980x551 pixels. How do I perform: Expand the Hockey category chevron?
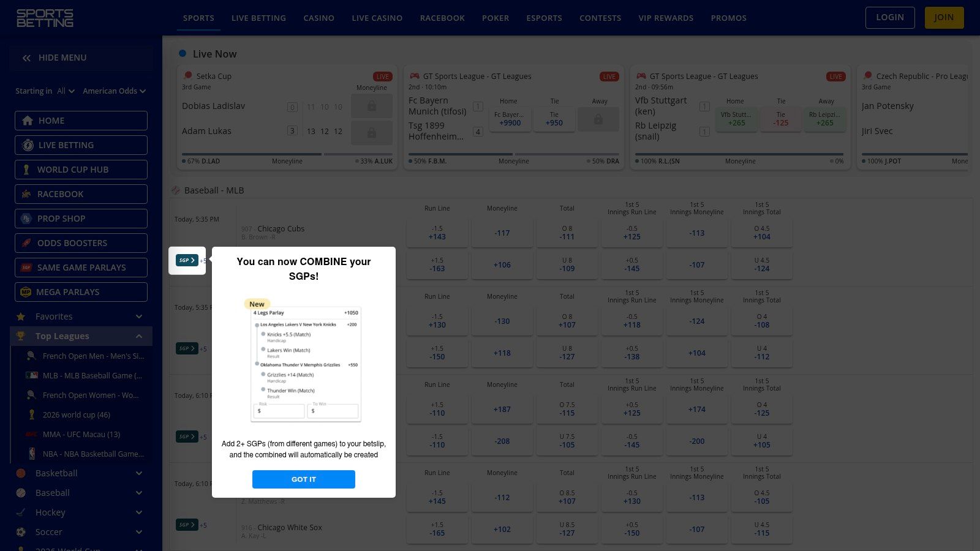(139, 512)
